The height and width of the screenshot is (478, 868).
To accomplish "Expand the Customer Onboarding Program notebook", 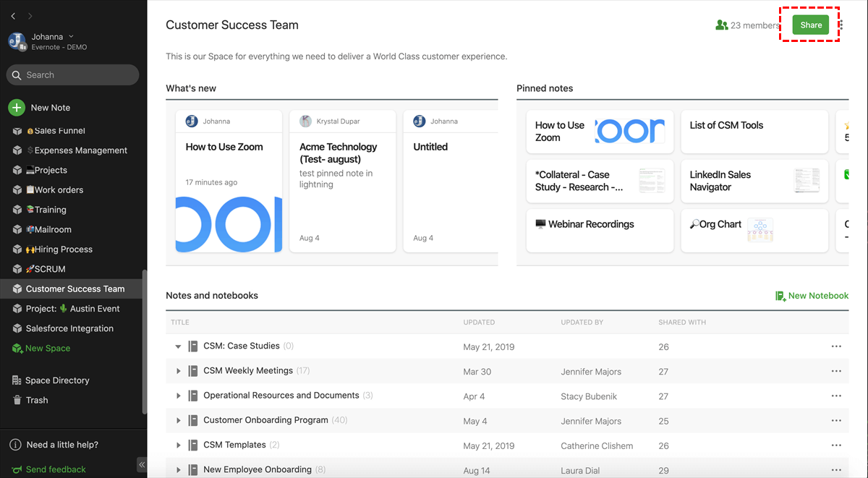I will (x=178, y=420).
